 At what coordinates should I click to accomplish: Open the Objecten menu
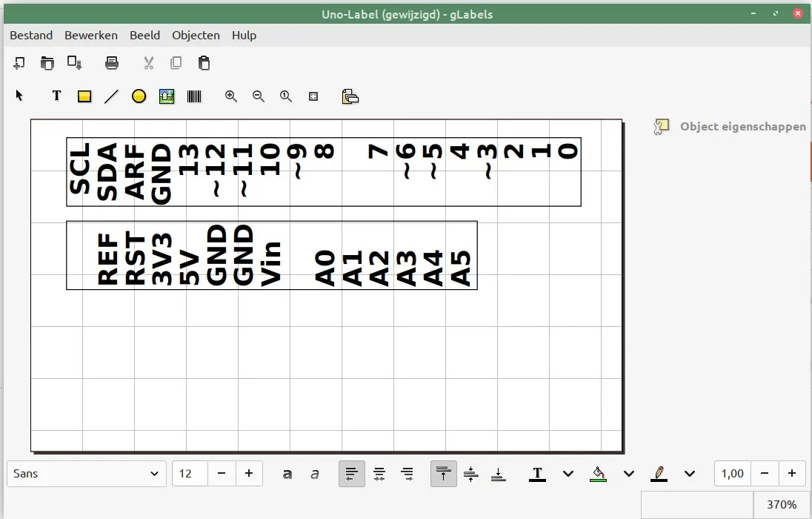click(x=196, y=35)
